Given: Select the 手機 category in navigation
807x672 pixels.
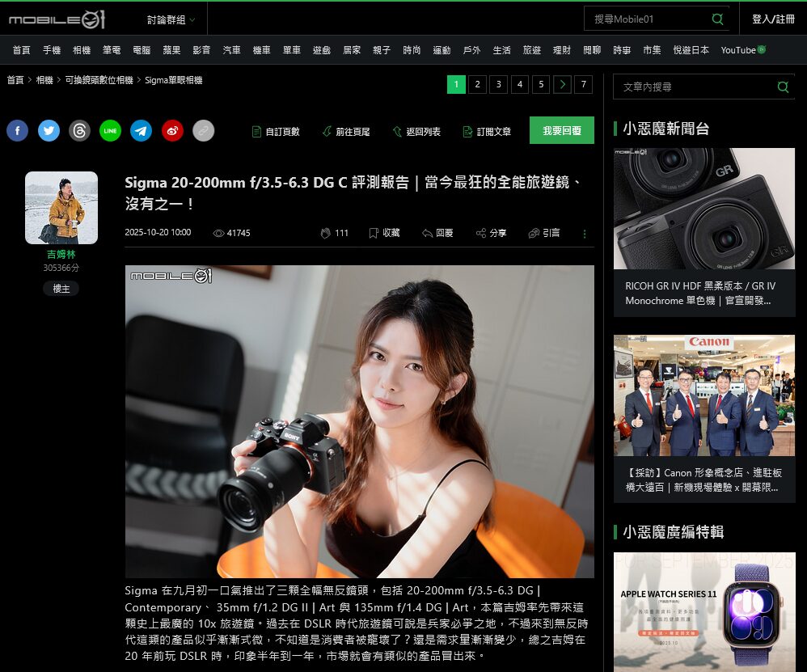Looking at the screenshot, I should tap(52, 50).
